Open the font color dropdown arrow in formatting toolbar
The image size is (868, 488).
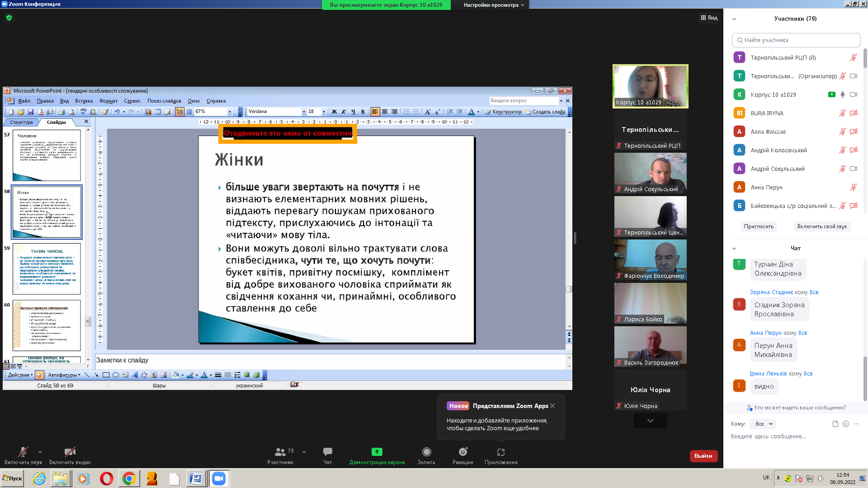click(478, 112)
